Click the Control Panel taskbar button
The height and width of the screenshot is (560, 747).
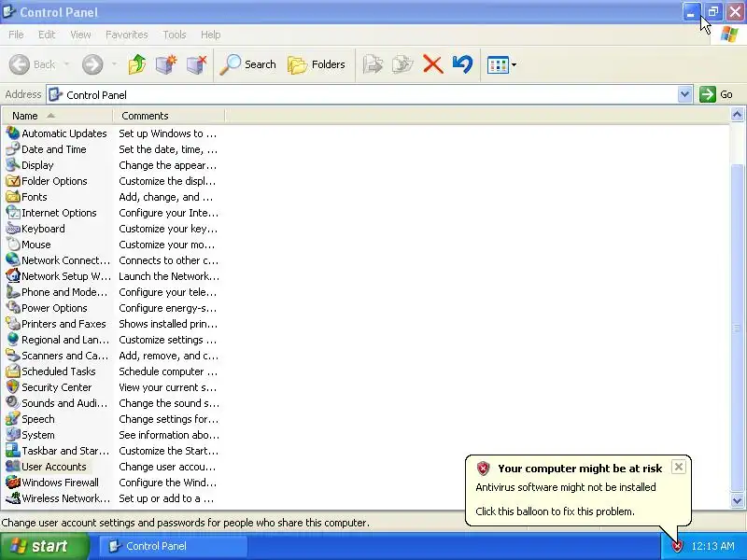click(x=174, y=546)
